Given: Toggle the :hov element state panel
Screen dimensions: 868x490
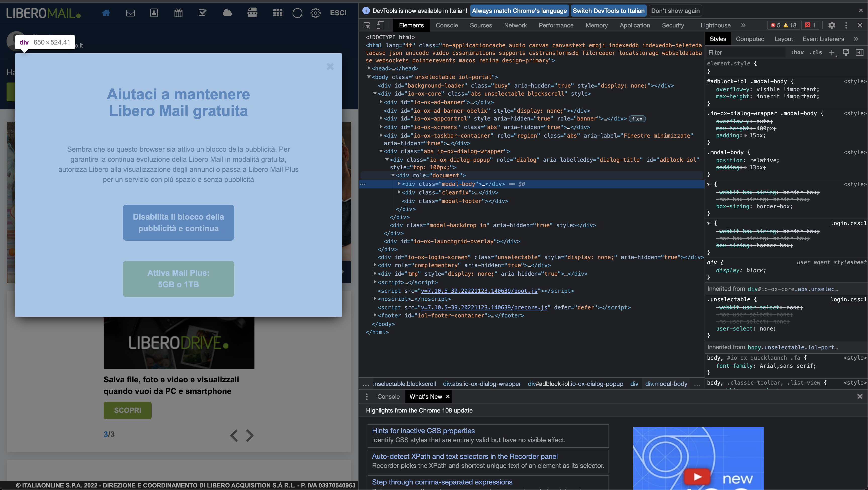Looking at the screenshot, I should click(798, 53).
